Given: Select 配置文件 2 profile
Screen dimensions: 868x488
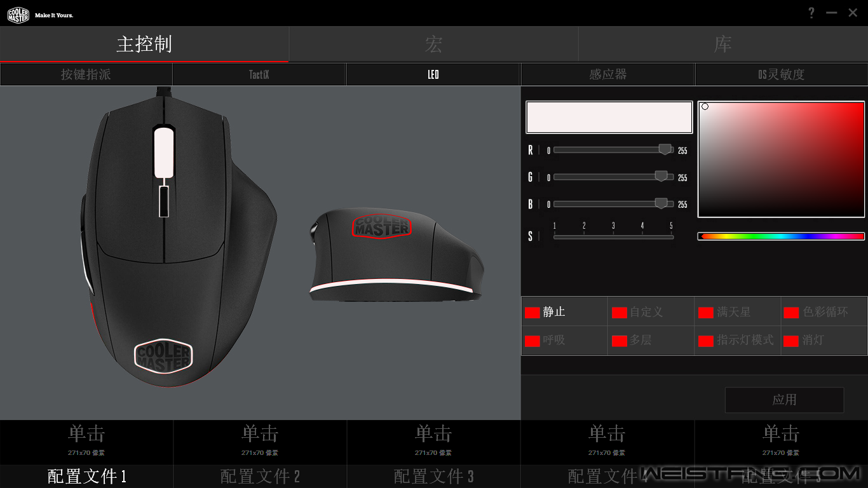Looking at the screenshot, I should tap(260, 476).
